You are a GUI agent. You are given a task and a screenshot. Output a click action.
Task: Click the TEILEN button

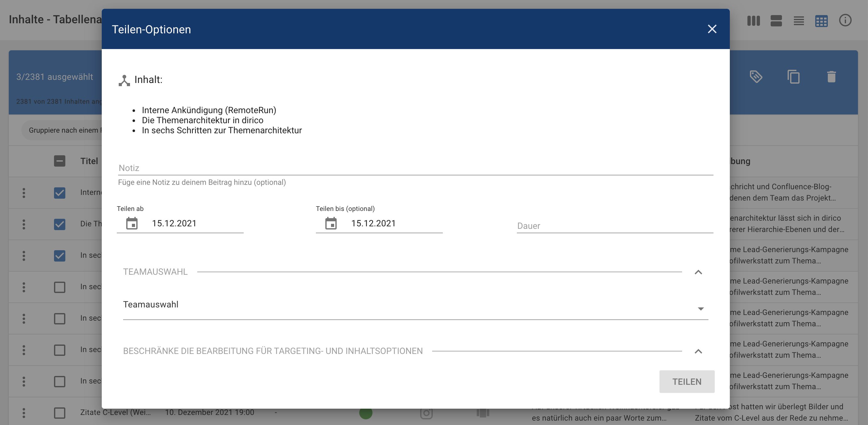pos(687,382)
